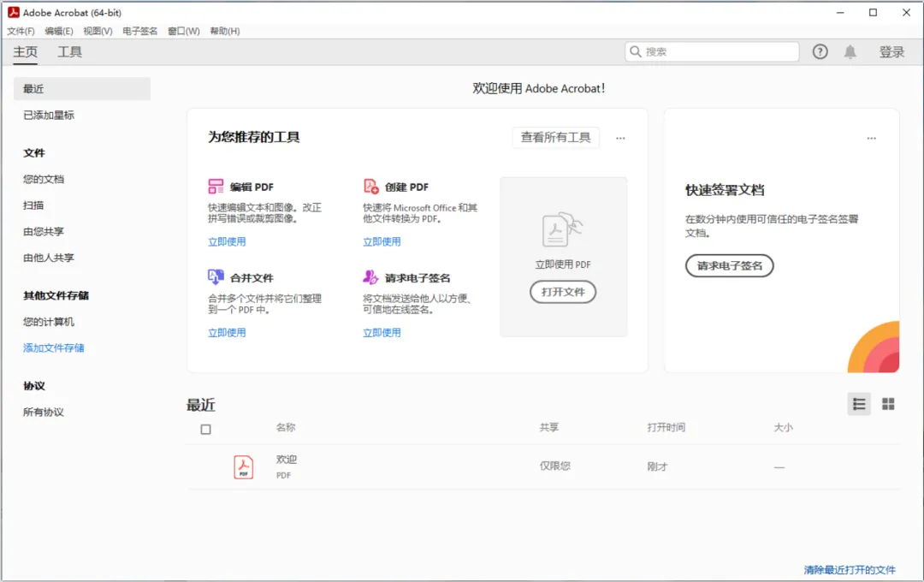
Task: Click the 大小 column header
Action: point(783,427)
